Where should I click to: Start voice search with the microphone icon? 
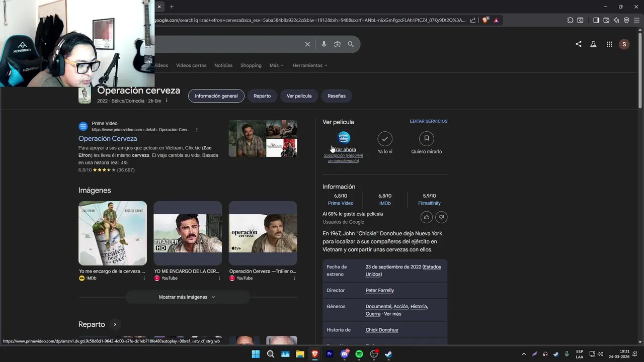324,44
